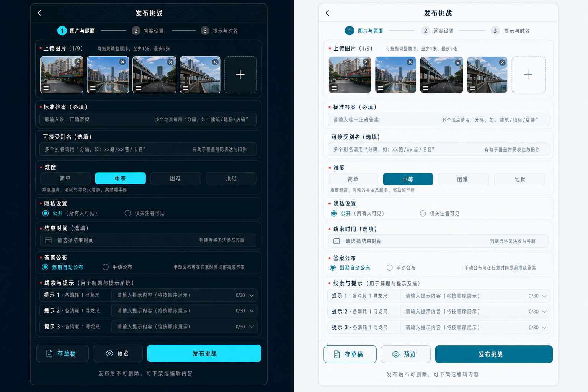Choose 手动公布 radio in light panel

390,268
